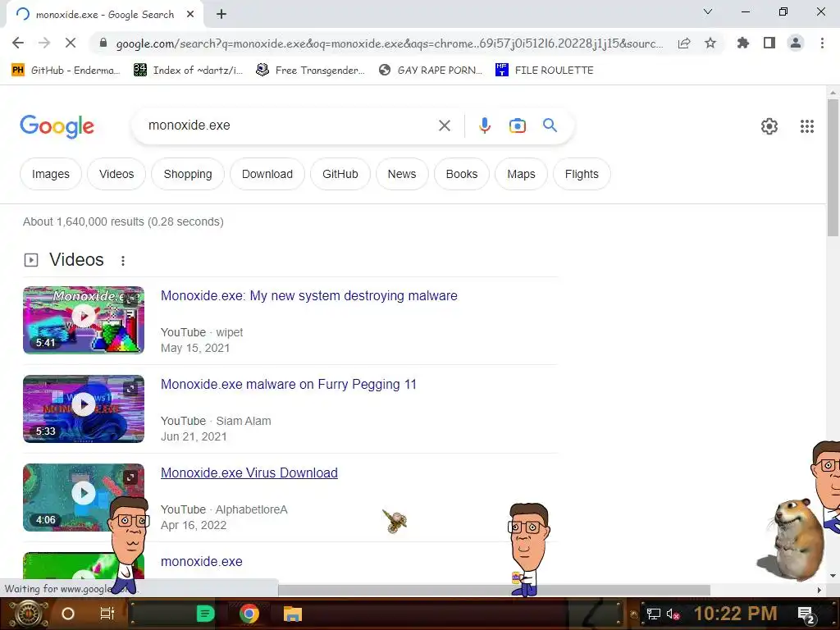Open 'Monoxide.exe Virus Download' link
The height and width of the screenshot is (630, 840).
(x=249, y=473)
